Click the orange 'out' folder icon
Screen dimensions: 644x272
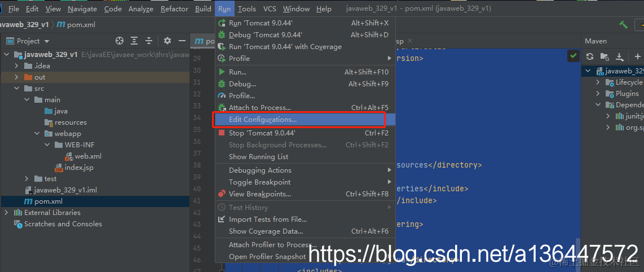tap(28, 77)
